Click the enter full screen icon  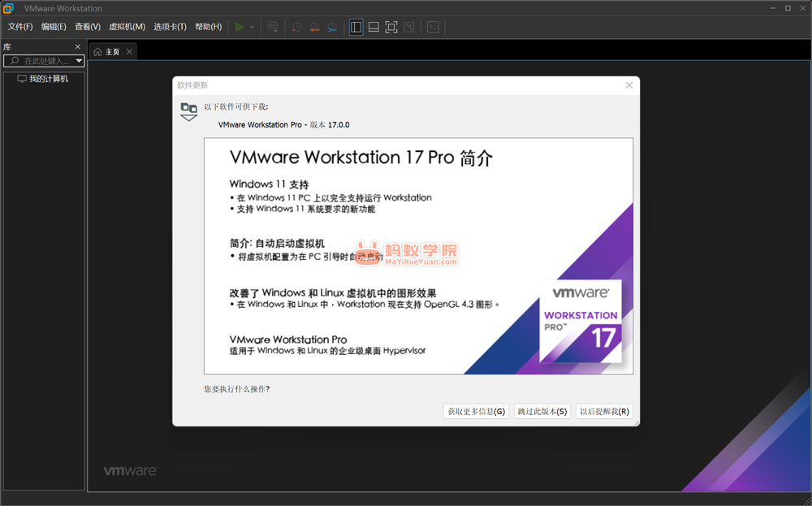coord(391,27)
